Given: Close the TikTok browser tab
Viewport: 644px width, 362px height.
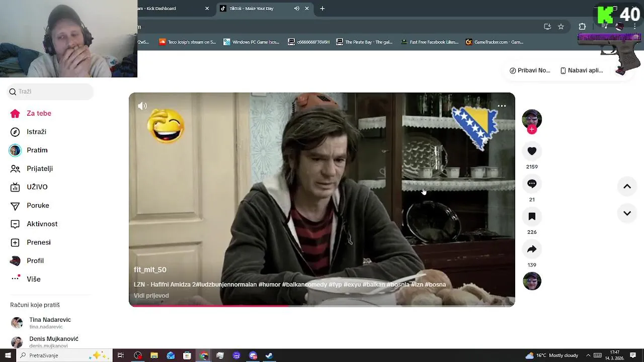Looking at the screenshot, I should 307,9.
